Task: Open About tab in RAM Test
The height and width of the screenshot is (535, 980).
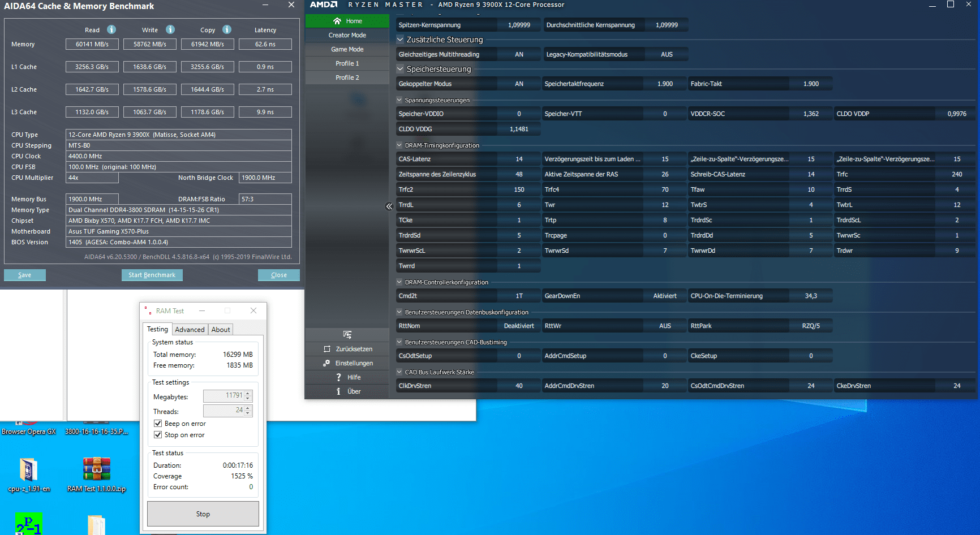Action: pyautogui.click(x=221, y=330)
